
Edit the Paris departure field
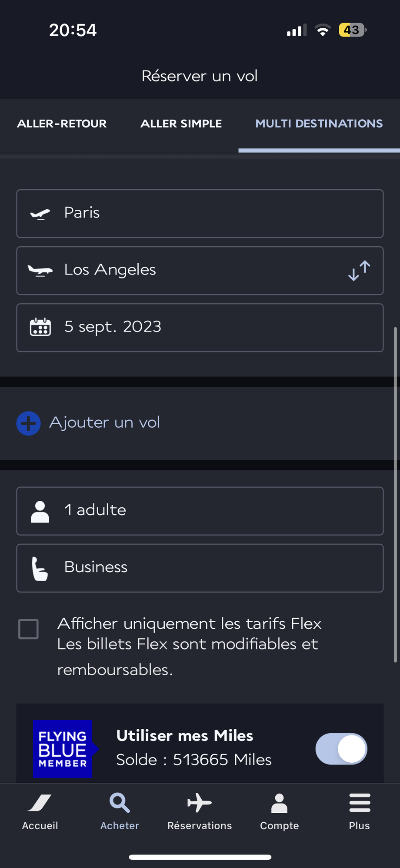pos(200,213)
